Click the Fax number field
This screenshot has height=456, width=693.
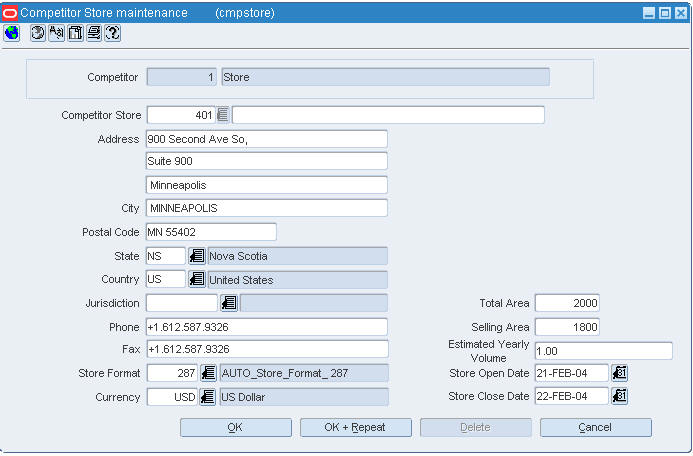tap(267, 349)
